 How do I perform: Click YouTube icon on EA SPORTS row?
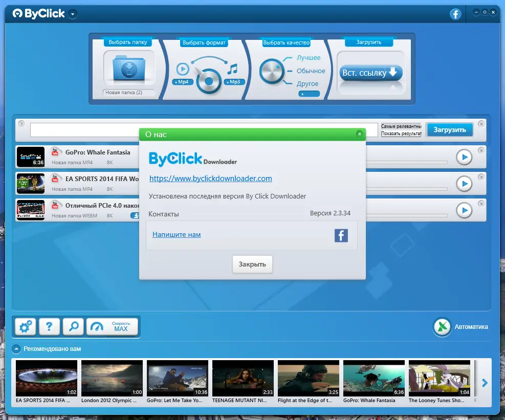pyautogui.click(x=55, y=178)
